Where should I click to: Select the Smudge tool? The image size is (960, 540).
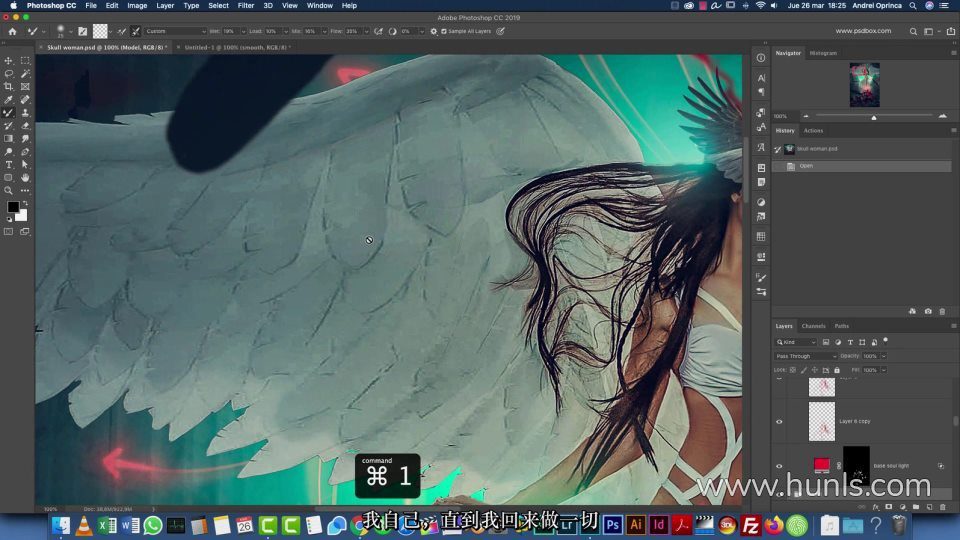coord(25,138)
